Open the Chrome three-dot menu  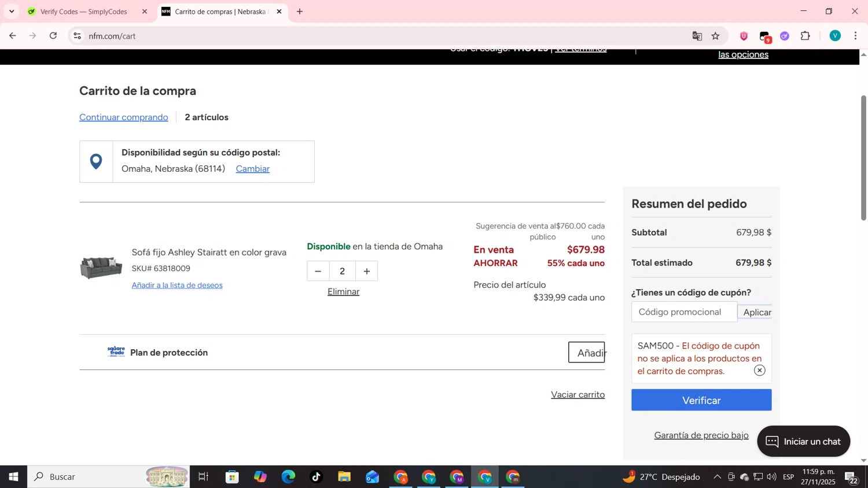tap(856, 36)
